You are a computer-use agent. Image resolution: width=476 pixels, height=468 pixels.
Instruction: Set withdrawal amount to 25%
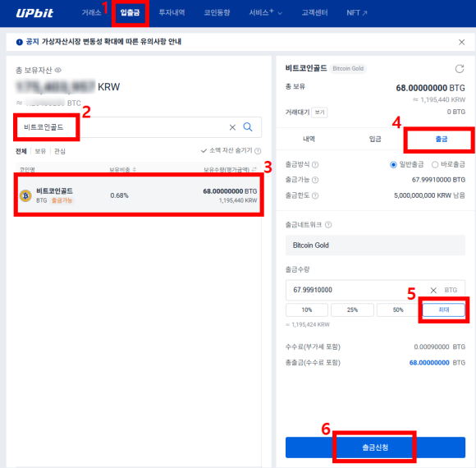click(x=352, y=310)
